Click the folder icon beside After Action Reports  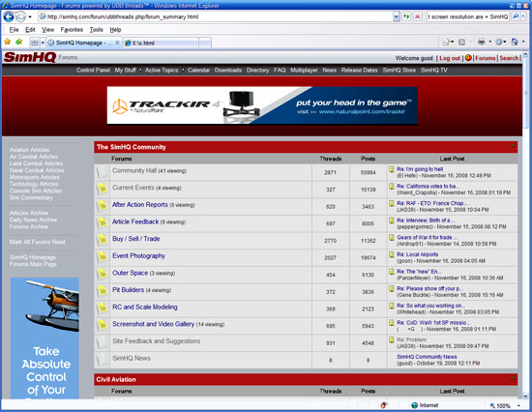pyautogui.click(x=102, y=206)
